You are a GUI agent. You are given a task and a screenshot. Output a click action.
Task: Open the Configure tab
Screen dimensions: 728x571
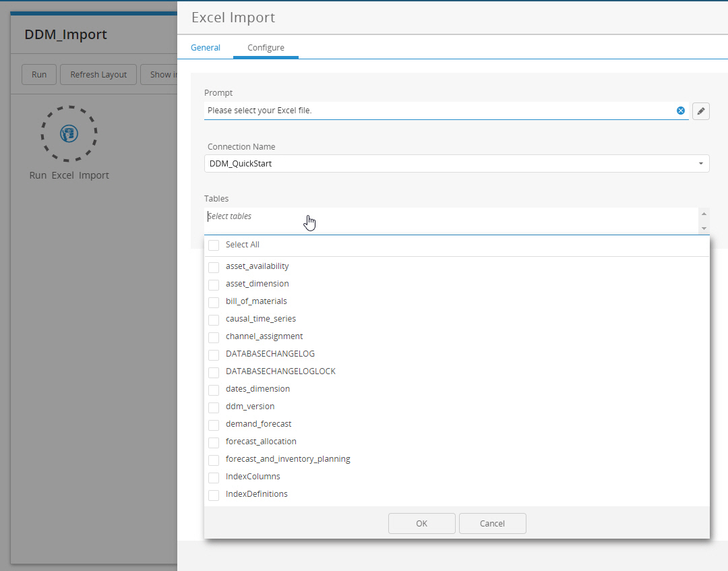266,47
